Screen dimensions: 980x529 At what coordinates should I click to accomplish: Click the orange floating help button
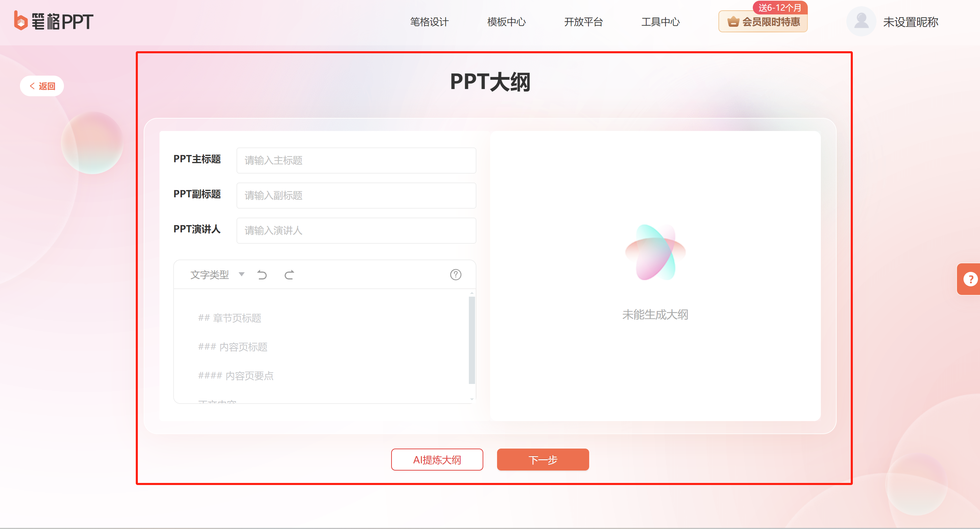click(970, 279)
